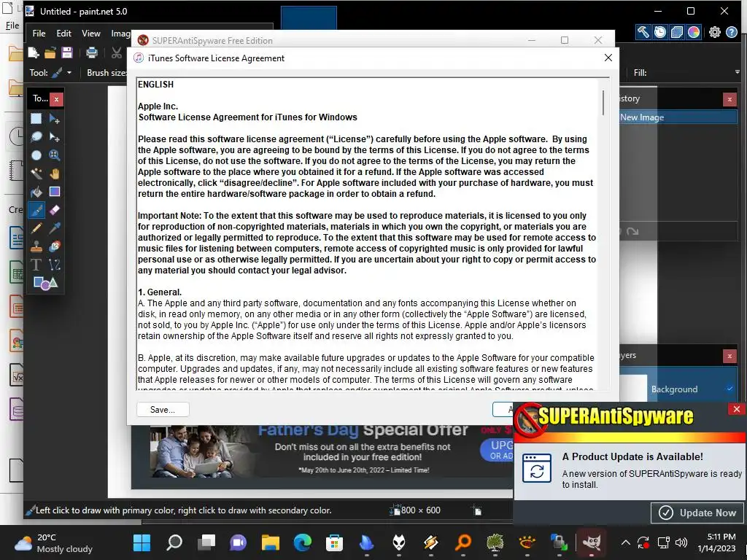The image size is (747, 560).
Task: Close the History panel
Action: pos(729,99)
